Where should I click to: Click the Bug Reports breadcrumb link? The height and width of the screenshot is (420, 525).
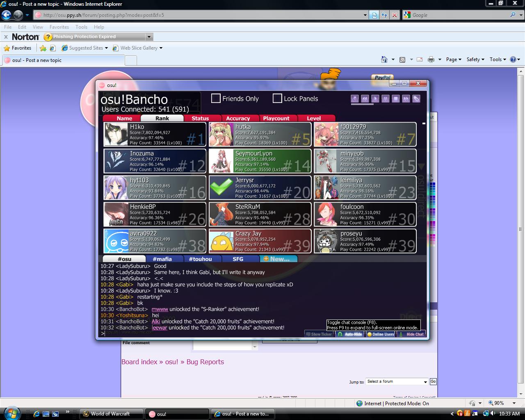point(205,362)
